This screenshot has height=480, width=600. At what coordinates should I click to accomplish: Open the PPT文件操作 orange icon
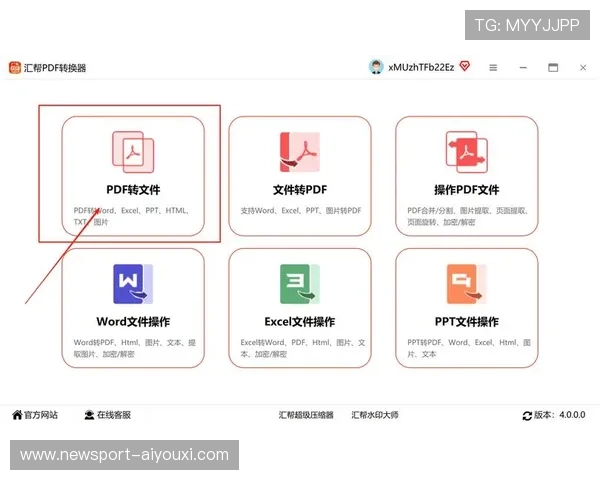[466, 284]
